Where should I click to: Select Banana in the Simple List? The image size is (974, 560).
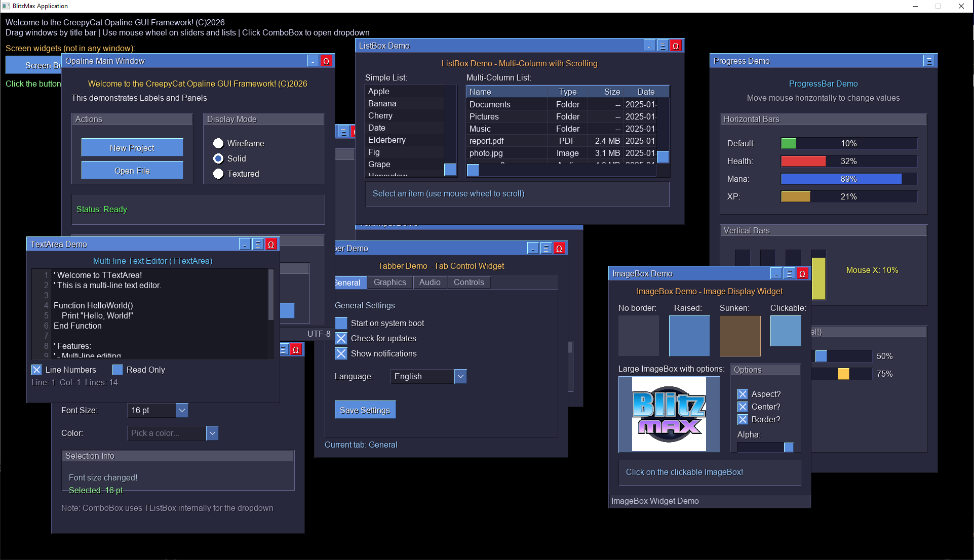tap(382, 103)
